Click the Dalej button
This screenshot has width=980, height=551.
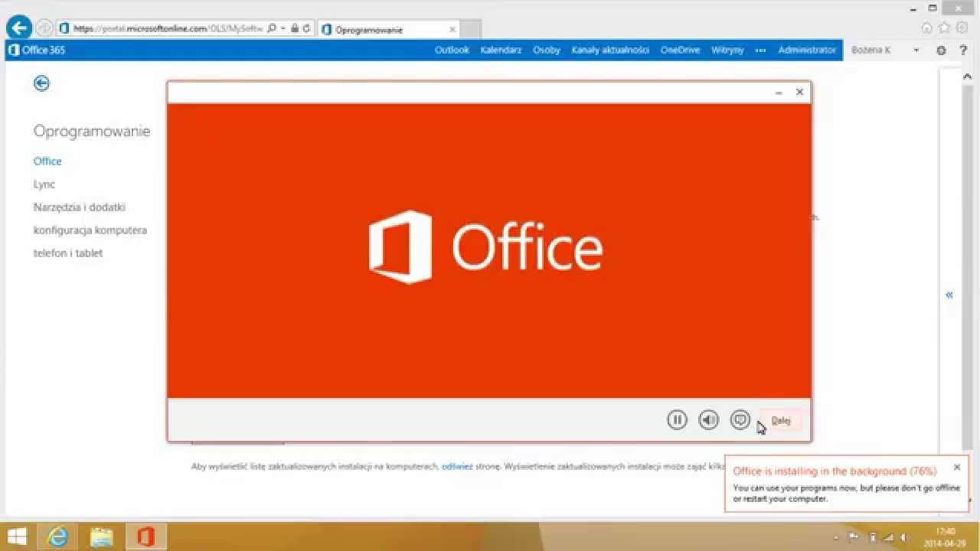(x=781, y=420)
